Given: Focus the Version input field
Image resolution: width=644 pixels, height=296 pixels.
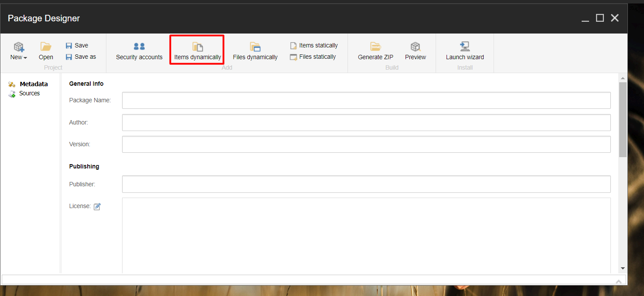Looking at the screenshot, I should coord(366,144).
